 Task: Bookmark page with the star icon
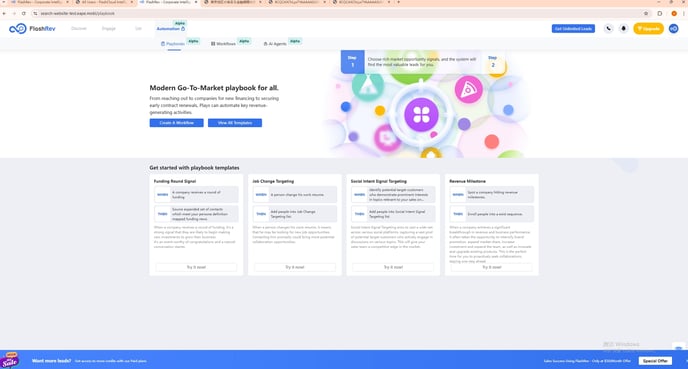pos(646,14)
